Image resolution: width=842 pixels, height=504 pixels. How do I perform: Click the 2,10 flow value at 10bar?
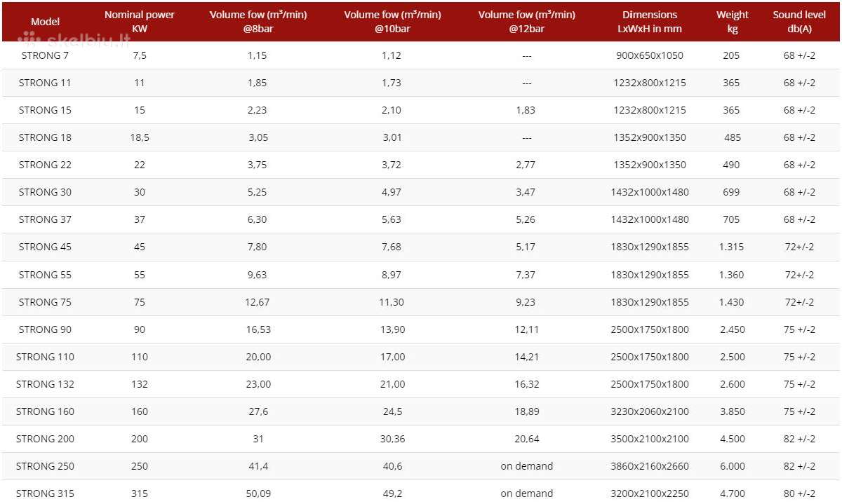pyautogui.click(x=392, y=110)
